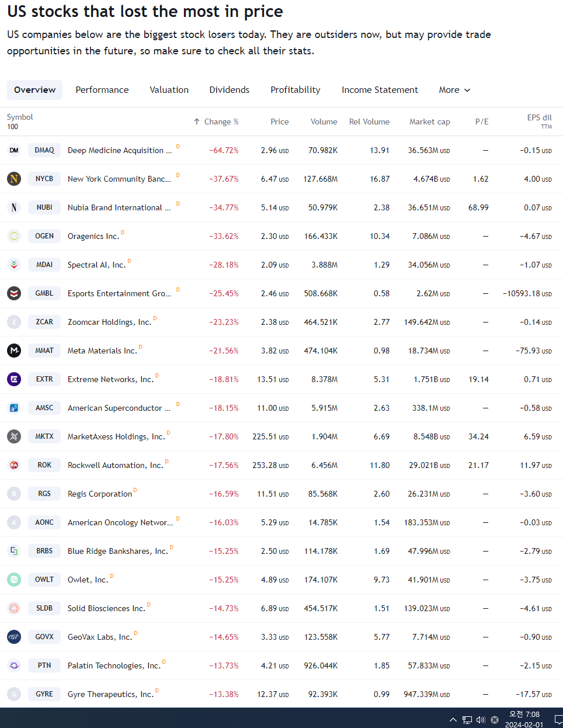
Task: Click the OGEN company logo icon
Action: (x=14, y=236)
